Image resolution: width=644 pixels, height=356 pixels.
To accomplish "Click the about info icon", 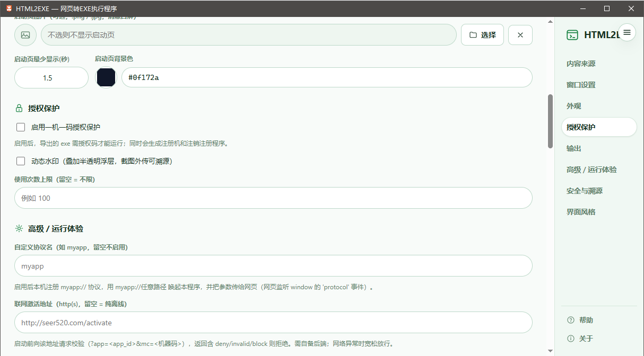I will coord(571,339).
